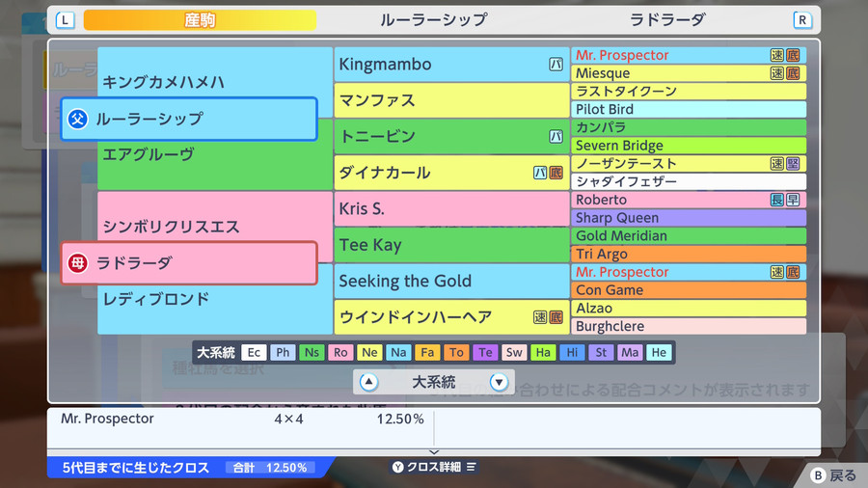Click the Roberto 早 factor icon
The image size is (868, 488).
tap(793, 200)
